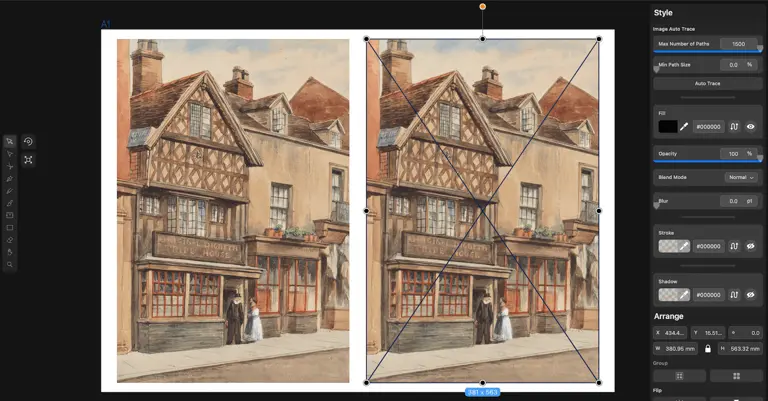Viewport: 768px width, 401px height.
Task: Select the Pen tool
Action: coord(9,179)
